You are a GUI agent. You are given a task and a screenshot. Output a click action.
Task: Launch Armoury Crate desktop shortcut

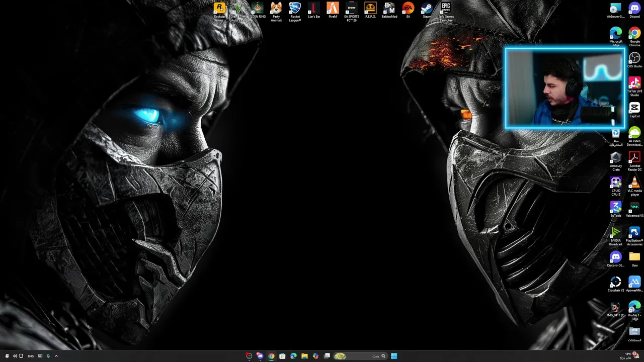616,161
